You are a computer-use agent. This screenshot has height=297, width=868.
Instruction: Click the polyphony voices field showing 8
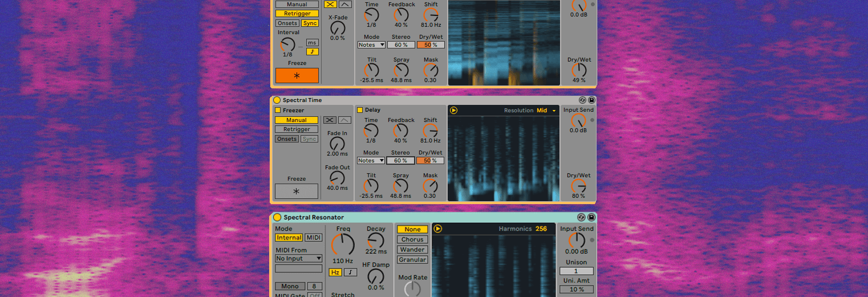point(315,286)
